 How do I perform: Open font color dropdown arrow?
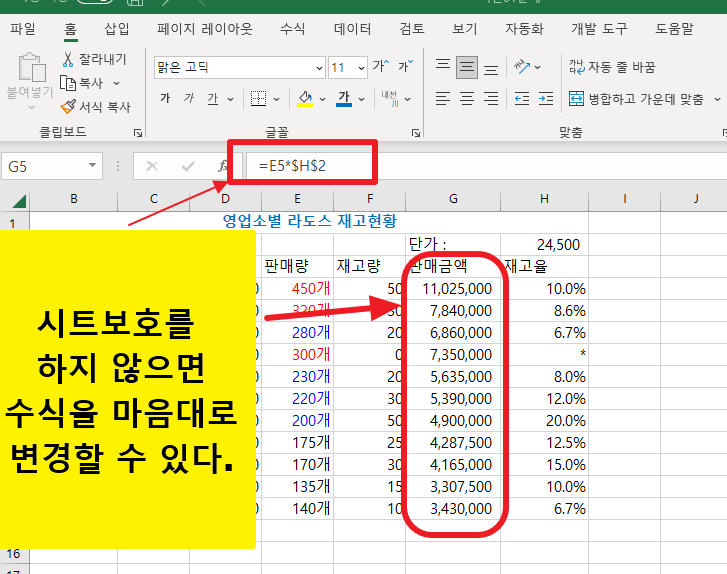(x=362, y=99)
